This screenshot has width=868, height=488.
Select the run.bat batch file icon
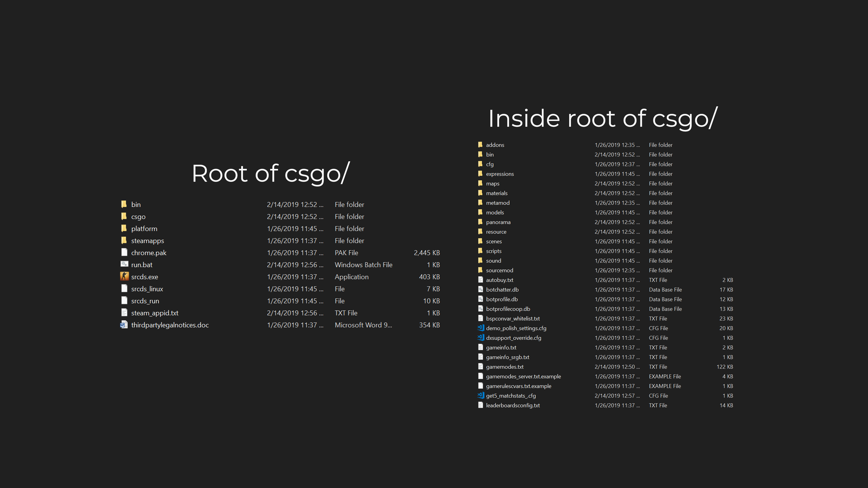tap(124, 264)
